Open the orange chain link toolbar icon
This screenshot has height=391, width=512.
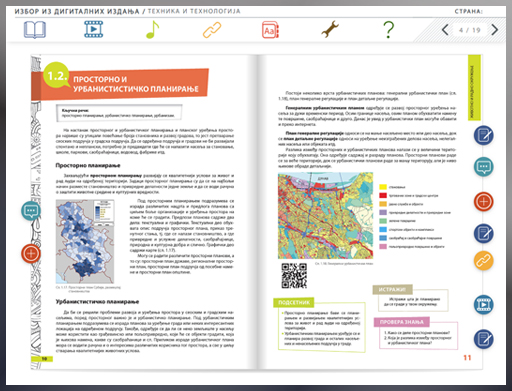212,30
